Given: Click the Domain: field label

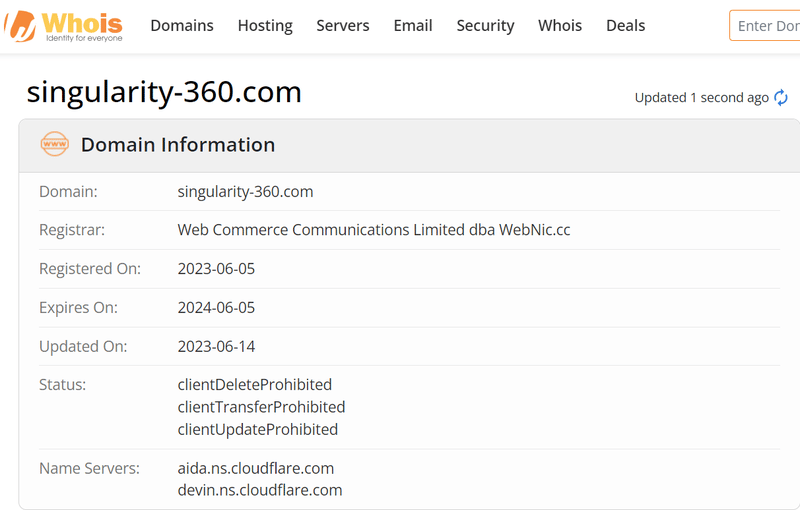Looking at the screenshot, I should point(68,192).
